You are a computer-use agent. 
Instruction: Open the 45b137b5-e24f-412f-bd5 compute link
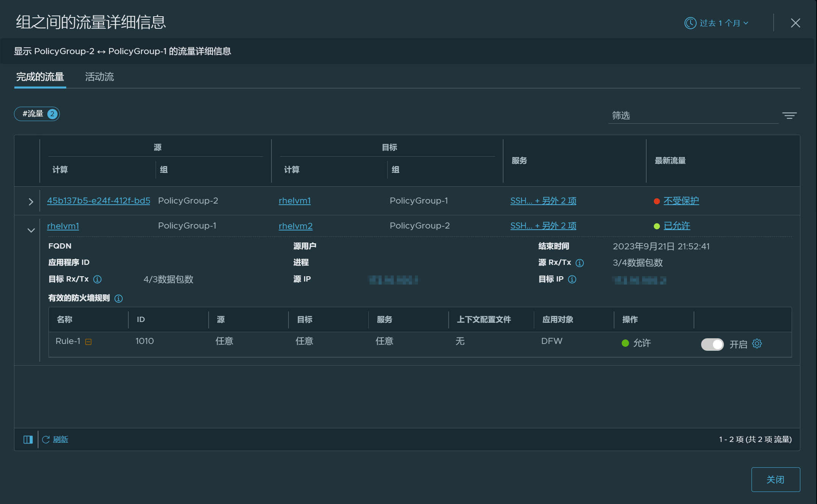tap(98, 201)
